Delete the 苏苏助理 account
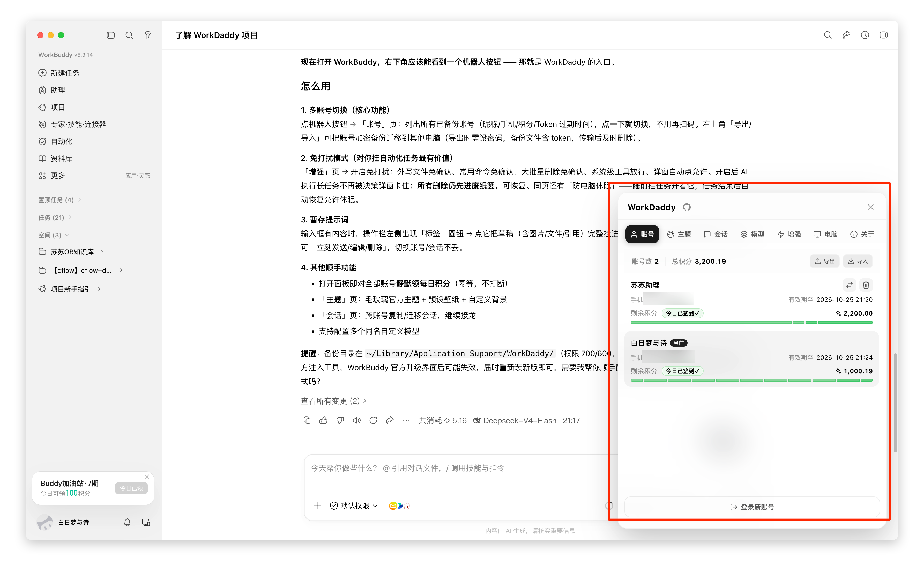This screenshot has width=924, height=571. pos(866,285)
